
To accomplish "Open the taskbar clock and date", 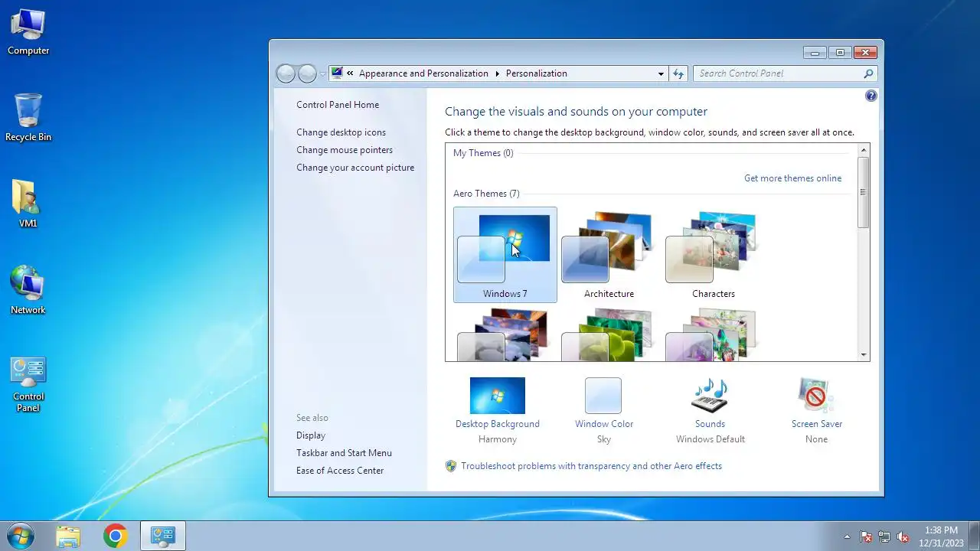I will click(941, 536).
